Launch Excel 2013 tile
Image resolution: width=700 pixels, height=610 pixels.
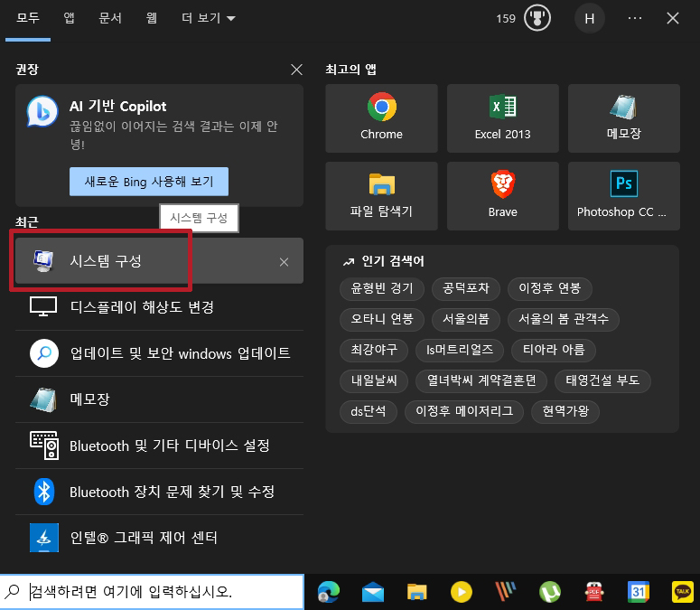tap(503, 118)
